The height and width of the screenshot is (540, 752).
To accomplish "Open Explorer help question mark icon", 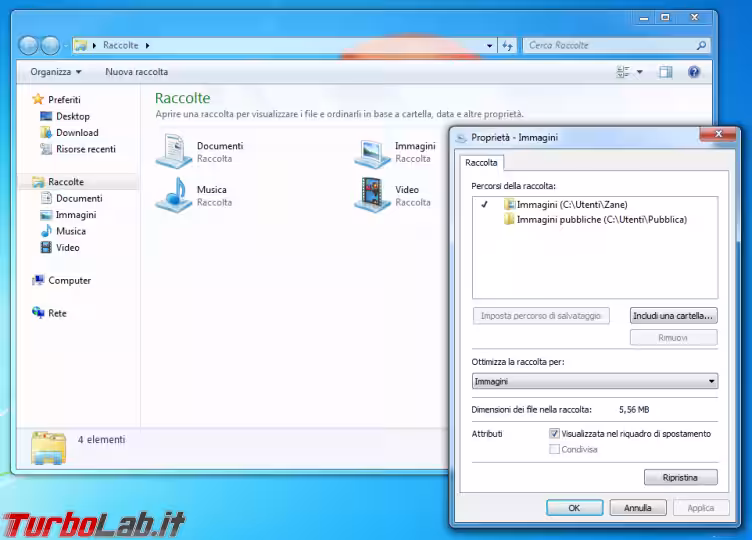I will coord(693,72).
